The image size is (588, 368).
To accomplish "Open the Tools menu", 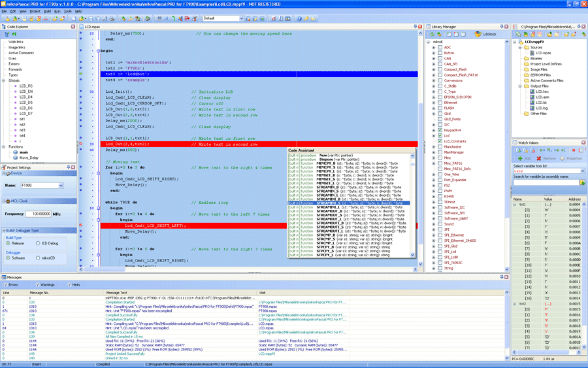I will pos(67,11).
